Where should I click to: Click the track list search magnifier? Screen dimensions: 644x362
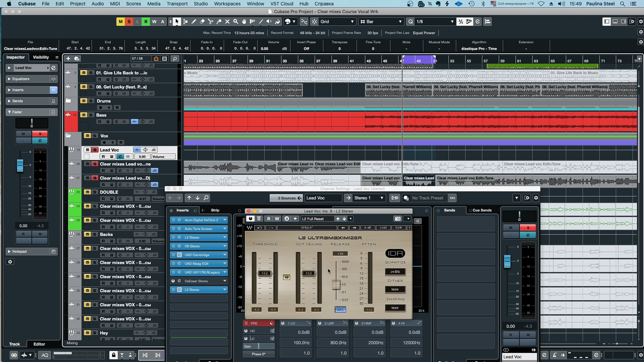174,59
